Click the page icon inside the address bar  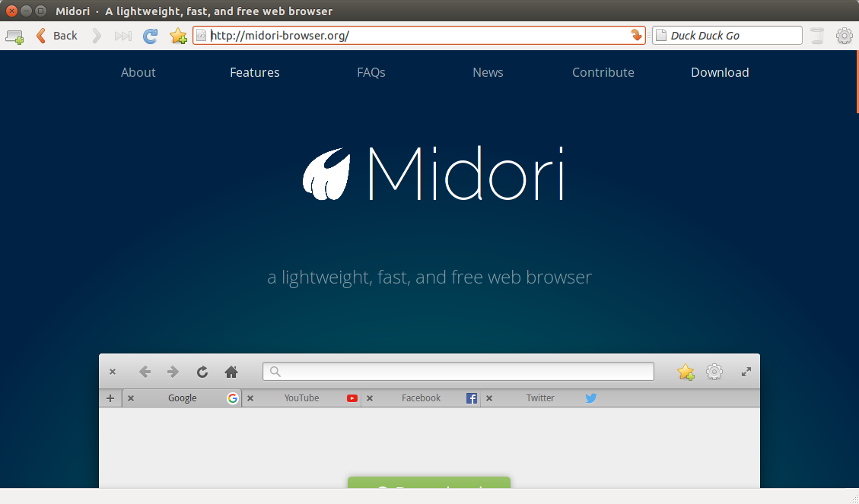point(202,36)
